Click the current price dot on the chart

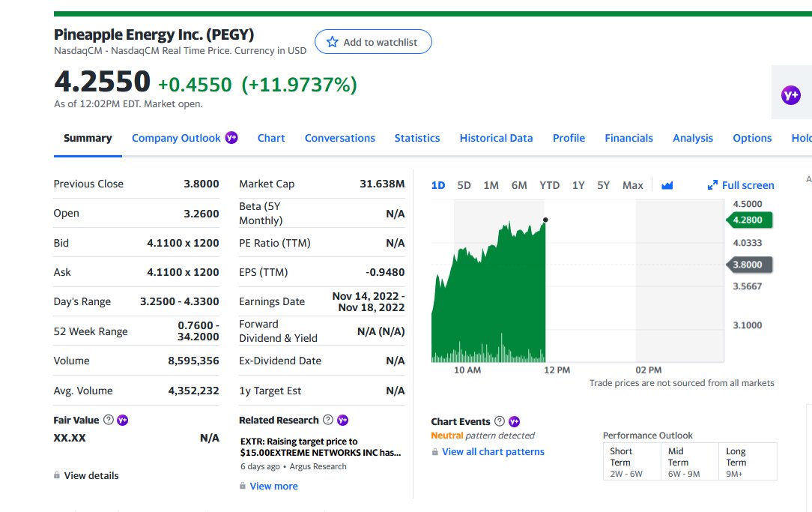pos(545,220)
